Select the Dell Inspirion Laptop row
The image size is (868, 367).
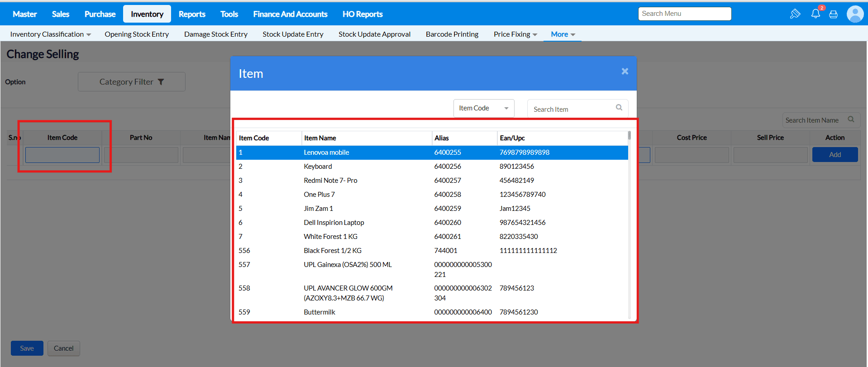334,223
